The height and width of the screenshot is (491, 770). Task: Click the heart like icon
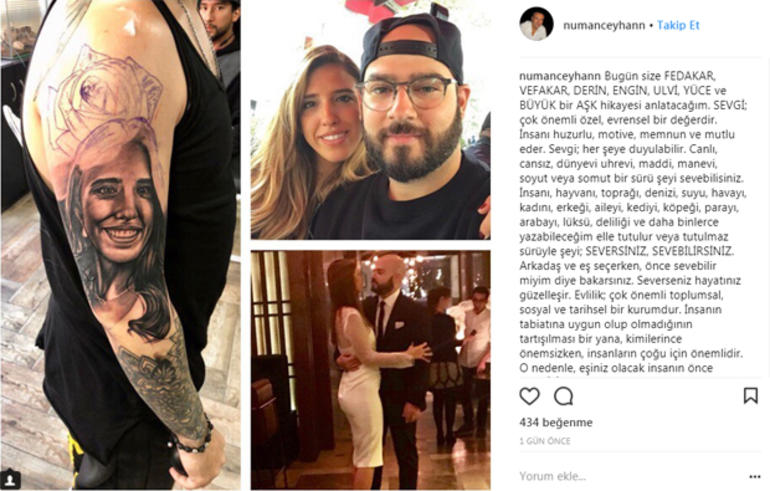coord(529,396)
